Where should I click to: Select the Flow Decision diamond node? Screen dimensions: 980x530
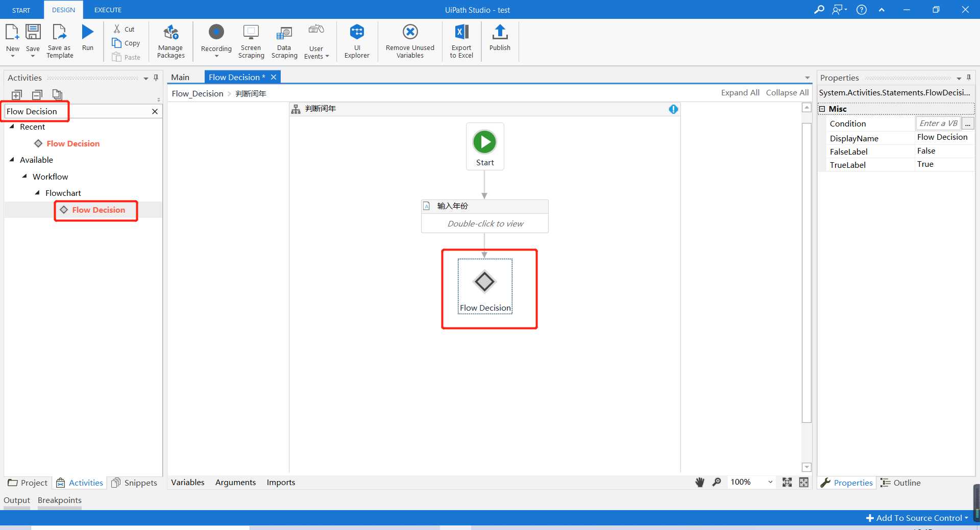click(484, 286)
